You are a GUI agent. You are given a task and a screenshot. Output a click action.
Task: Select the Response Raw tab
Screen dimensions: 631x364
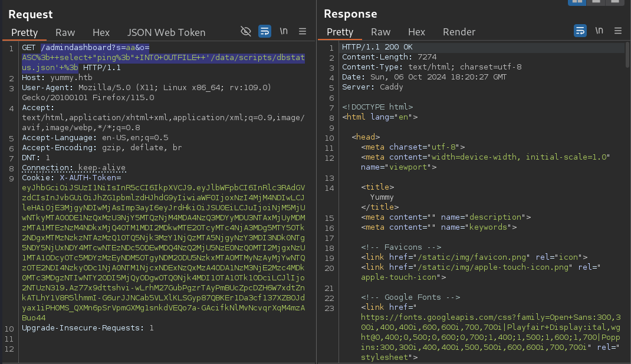381,32
